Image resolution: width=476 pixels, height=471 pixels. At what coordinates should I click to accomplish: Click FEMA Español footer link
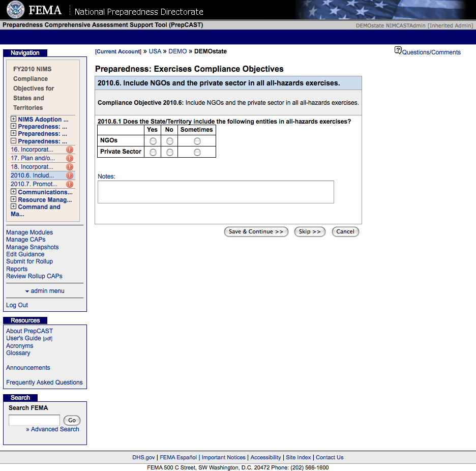pos(178,457)
